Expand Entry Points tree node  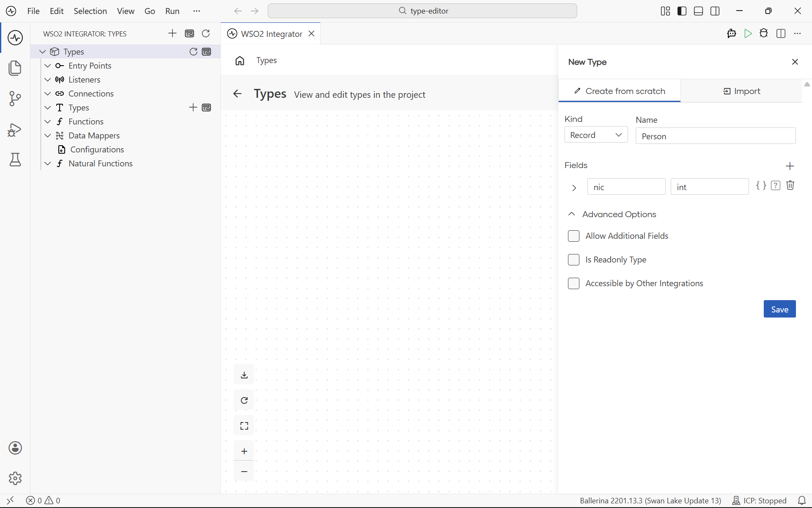pos(48,66)
